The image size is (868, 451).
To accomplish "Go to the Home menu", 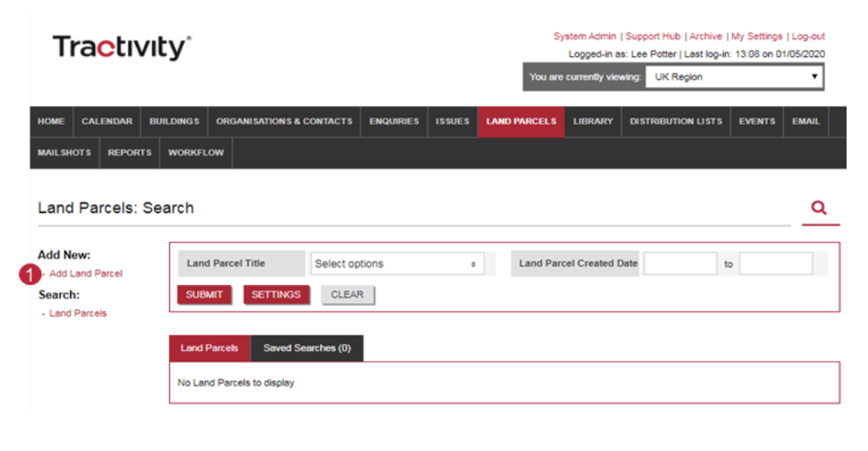I will tap(51, 121).
